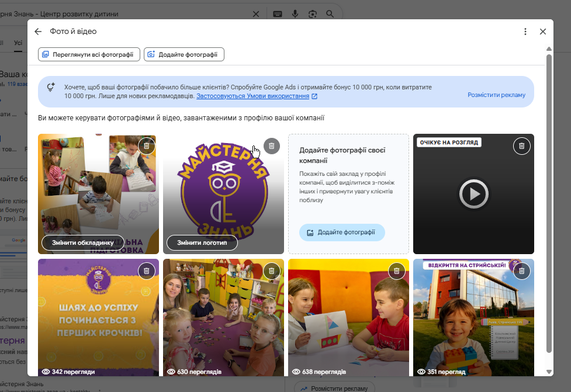Click '351 перегляд' view count label

442,372
